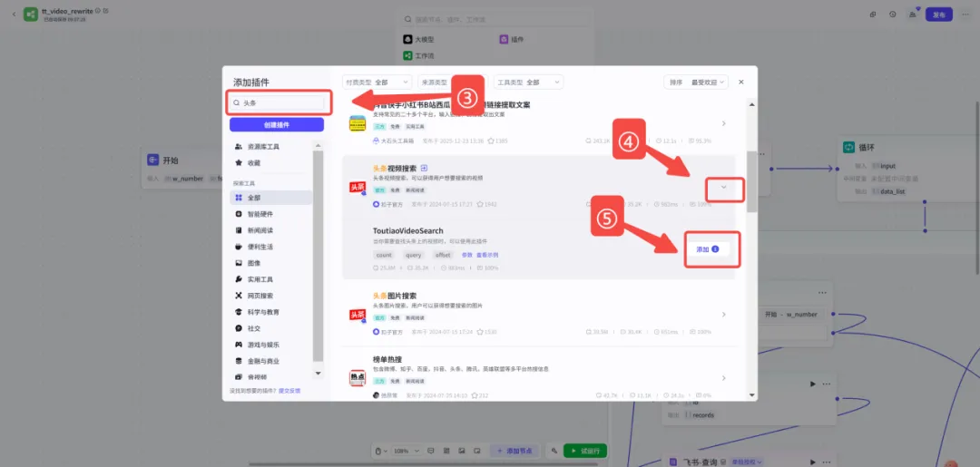Open the 收藏 favorites section
Screen dimensions: 980x467
click(270, 162)
